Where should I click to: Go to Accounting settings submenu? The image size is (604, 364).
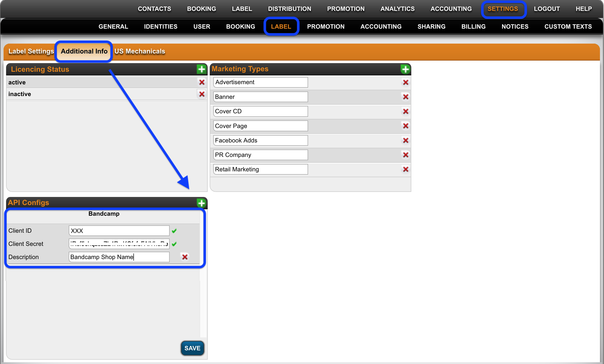pyautogui.click(x=381, y=27)
